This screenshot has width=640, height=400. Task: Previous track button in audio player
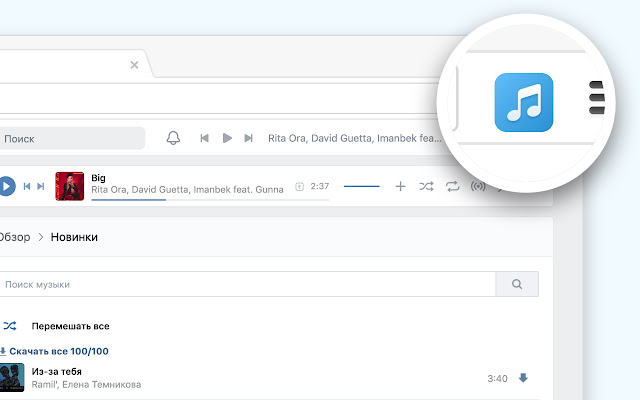point(27,187)
